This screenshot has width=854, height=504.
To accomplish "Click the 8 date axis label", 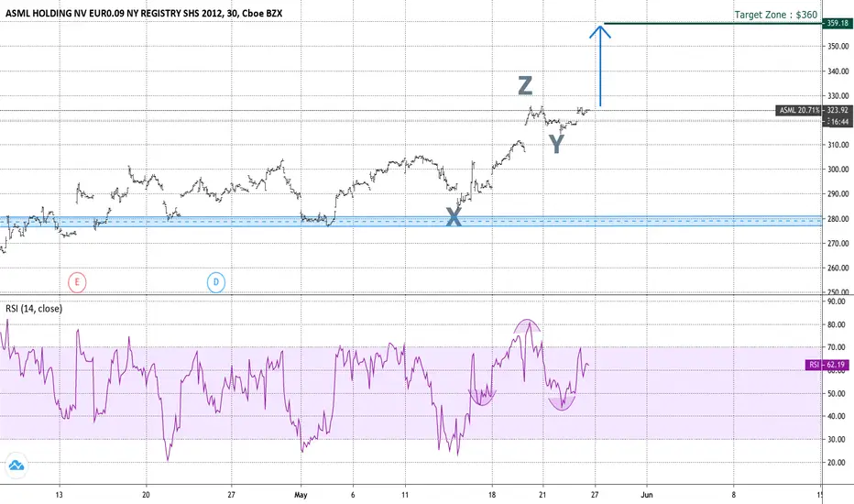I will [734, 495].
